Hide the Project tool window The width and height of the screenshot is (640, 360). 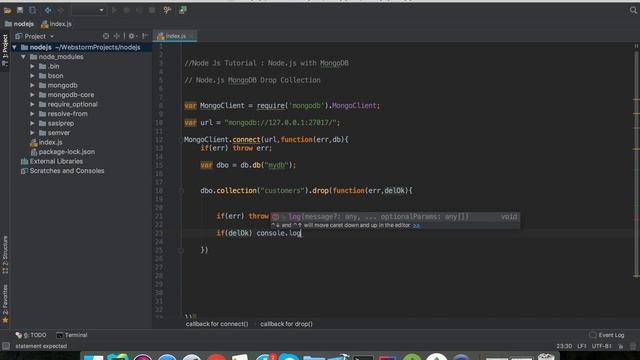tap(145, 36)
